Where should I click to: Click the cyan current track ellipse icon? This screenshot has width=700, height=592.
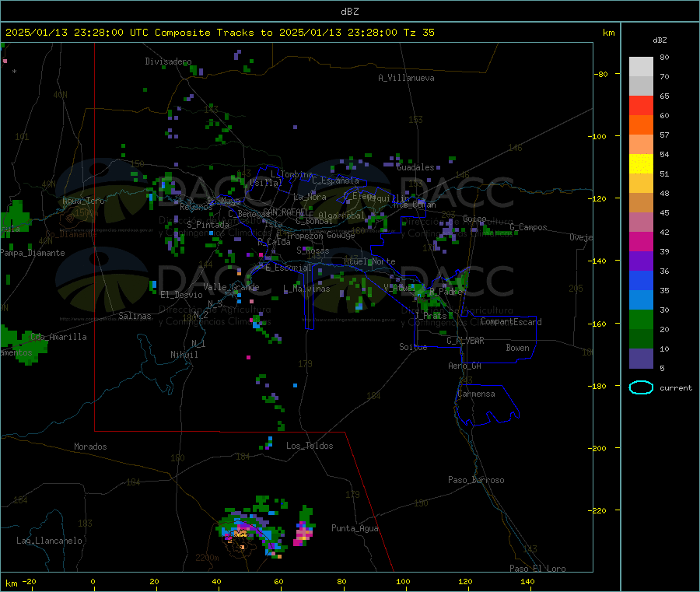[641, 387]
